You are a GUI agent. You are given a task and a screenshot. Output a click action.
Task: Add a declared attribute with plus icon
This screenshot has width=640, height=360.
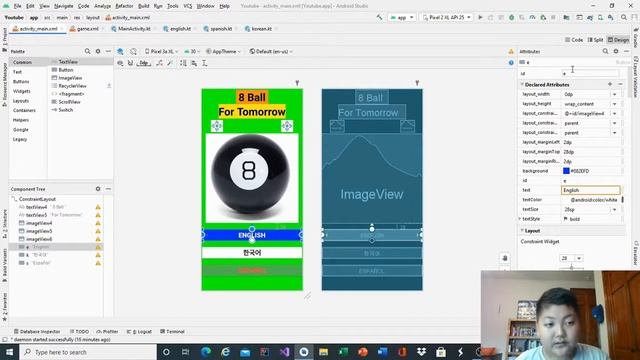(x=610, y=84)
